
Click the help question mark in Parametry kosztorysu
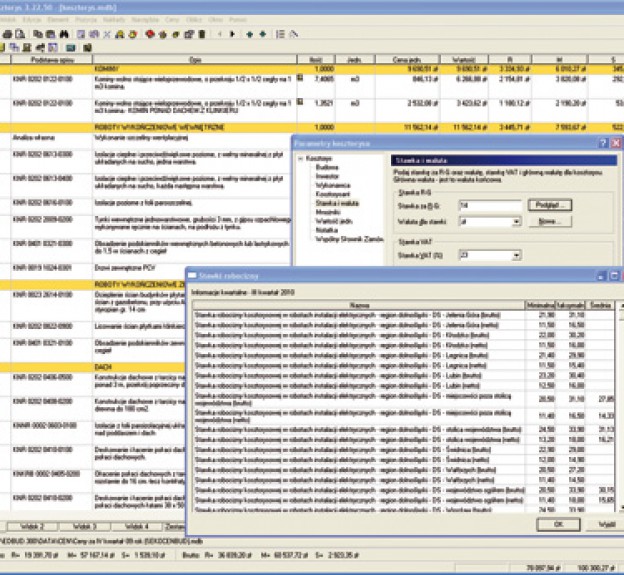[x=603, y=143]
